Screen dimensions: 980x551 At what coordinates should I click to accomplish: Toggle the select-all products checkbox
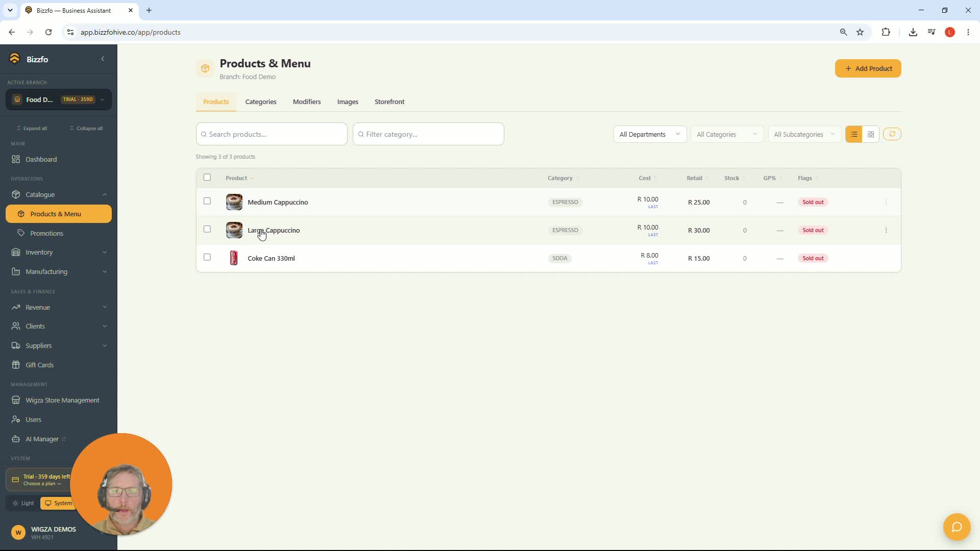pos(207,178)
